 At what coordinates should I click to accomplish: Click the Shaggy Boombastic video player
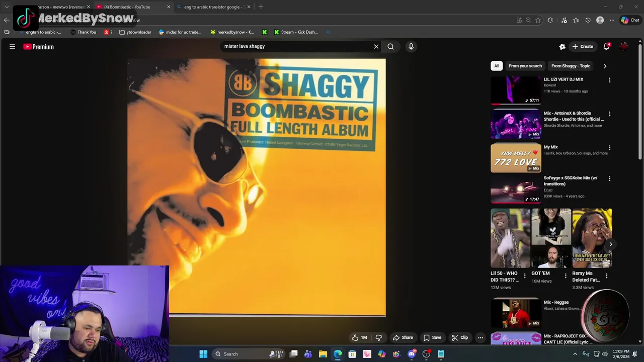pos(257,188)
